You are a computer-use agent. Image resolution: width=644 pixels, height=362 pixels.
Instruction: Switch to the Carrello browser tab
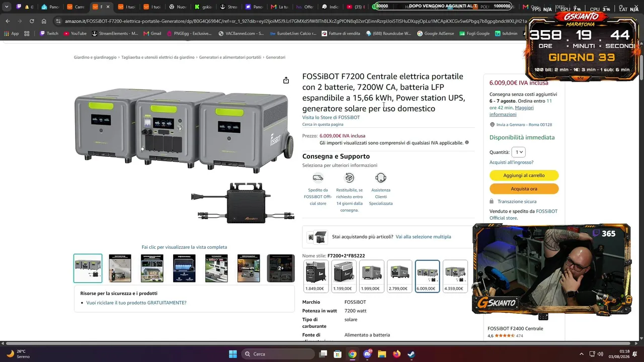[x=76, y=7]
